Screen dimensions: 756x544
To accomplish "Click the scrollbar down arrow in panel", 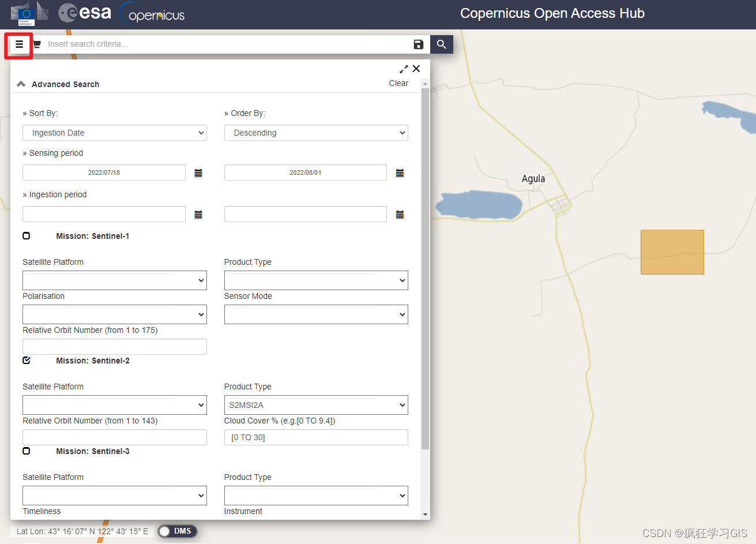I will (426, 515).
